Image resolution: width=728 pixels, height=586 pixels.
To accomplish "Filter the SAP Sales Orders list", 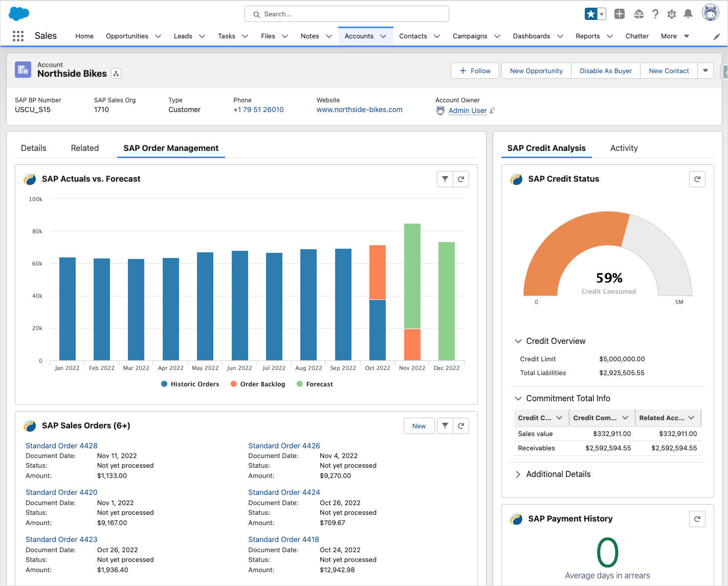I will point(445,426).
